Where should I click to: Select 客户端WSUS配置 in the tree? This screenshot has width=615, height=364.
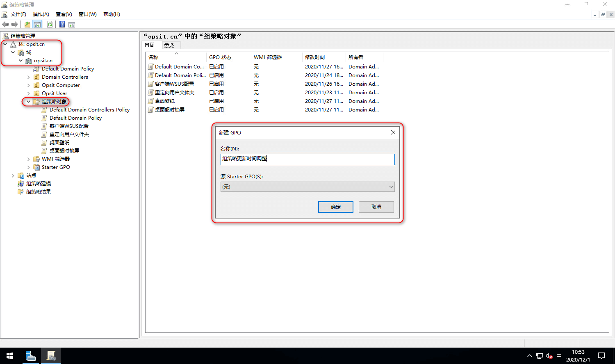[69, 126]
